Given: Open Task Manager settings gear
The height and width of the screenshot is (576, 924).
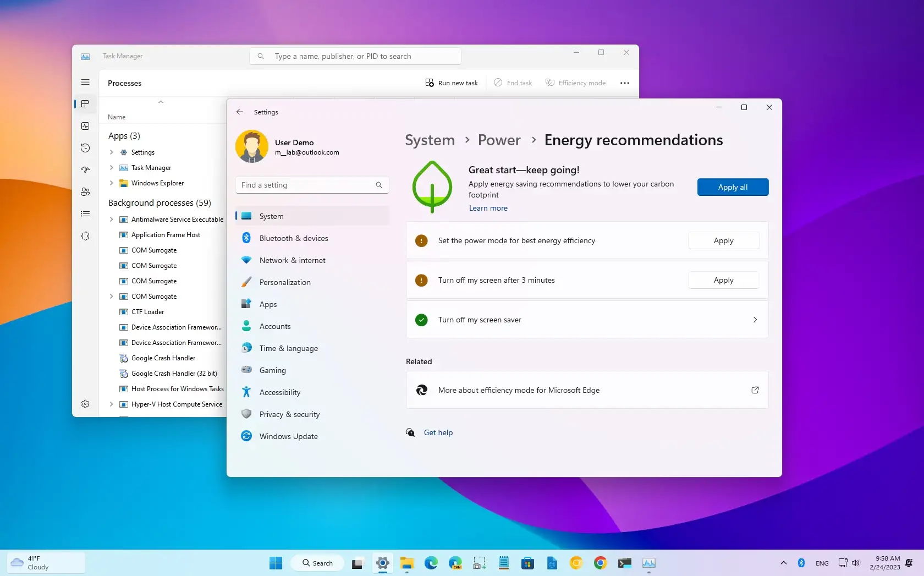Looking at the screenshot, I should pos(85,404).
